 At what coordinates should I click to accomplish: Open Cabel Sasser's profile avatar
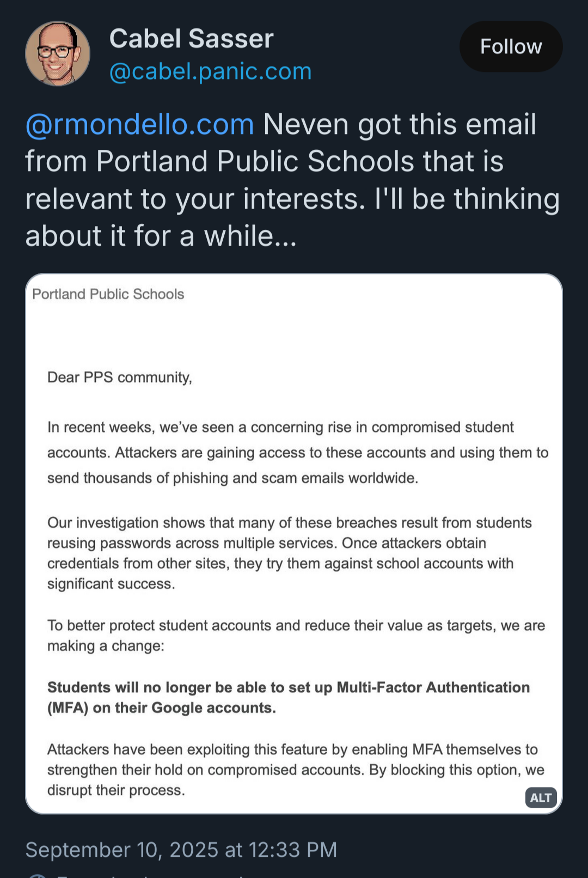pyautogui.click(x=58, y=53)
